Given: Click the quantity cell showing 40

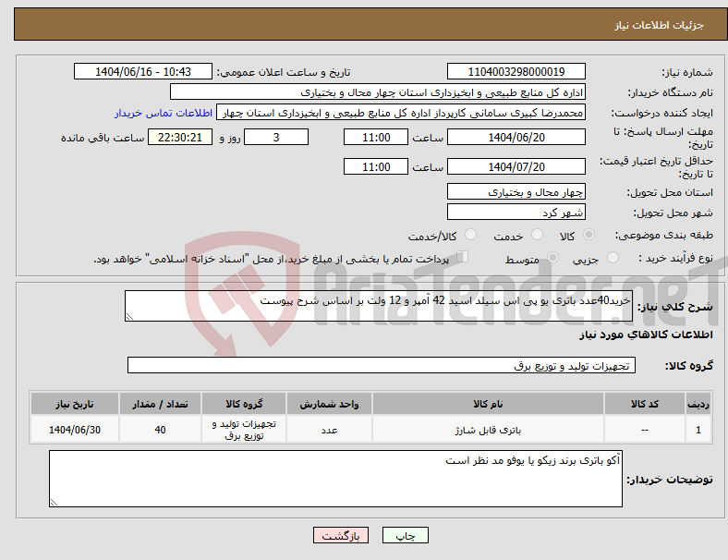Looking at the screenshot, I should coord(160,430).
